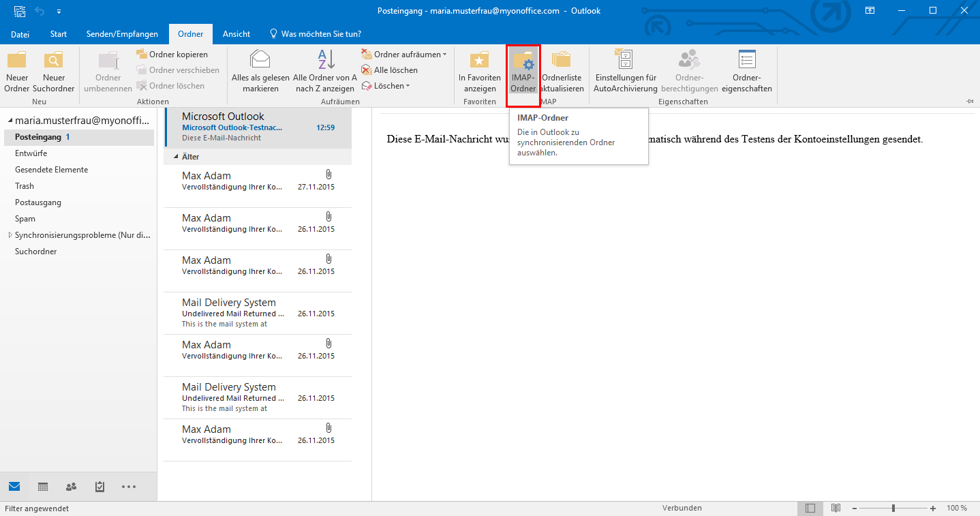Switch to the Start tab
Screen dimensions: 980x516
coord(59,33)
